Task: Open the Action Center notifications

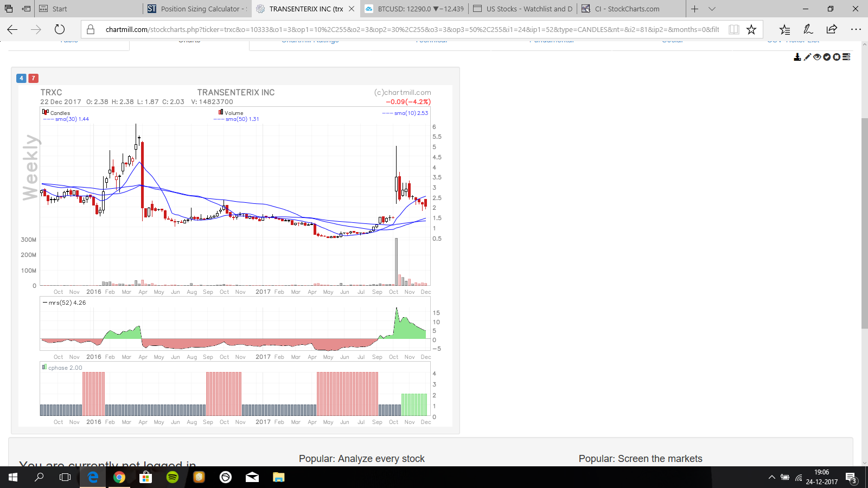Action: (851, 477)
